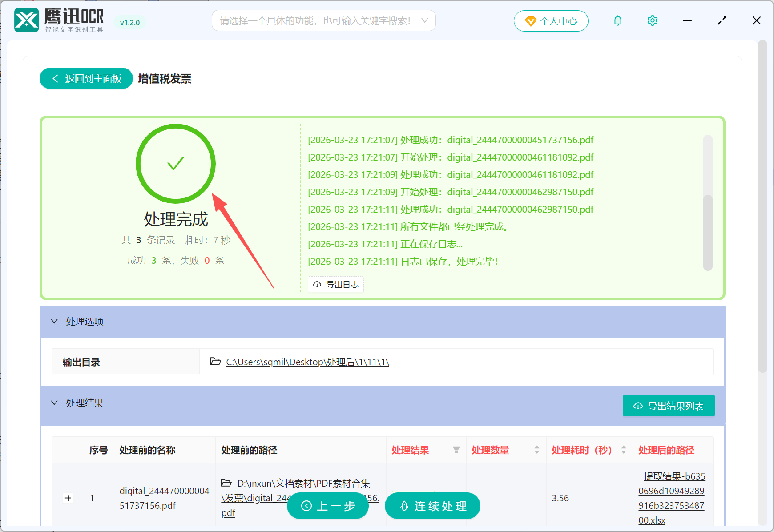Collapse the 处理结果 section
Image resolution: width=774 pixels, height=532 pixels.
pos(54,403)
